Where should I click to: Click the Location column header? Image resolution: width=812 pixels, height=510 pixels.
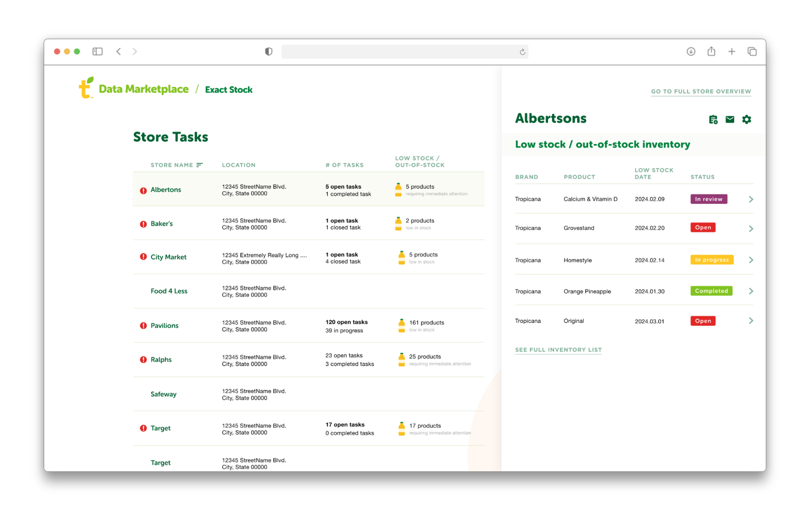(239, 165)
